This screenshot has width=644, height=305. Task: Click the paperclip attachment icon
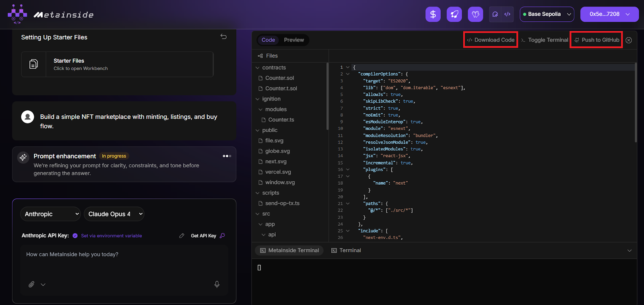point(31,284)
